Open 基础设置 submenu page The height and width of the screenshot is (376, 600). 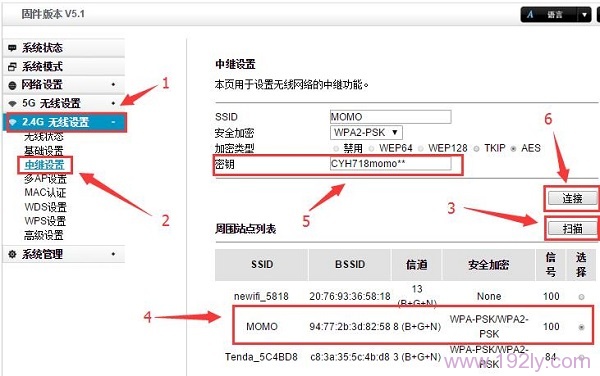(x=44, y=151)
